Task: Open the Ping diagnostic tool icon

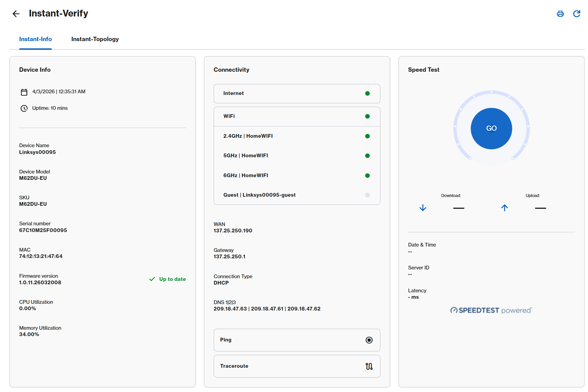Action: coord(369,340)
